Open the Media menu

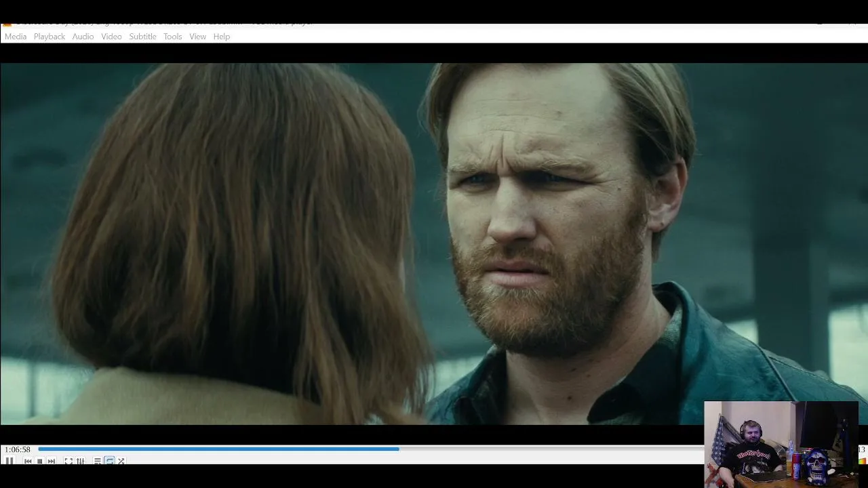16,37
